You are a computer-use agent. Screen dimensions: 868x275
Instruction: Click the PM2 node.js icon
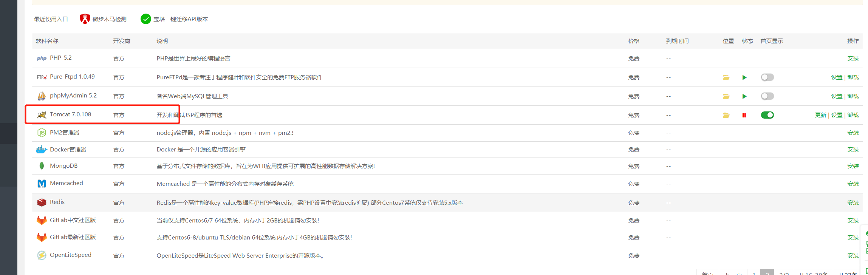tap(42, 133)
